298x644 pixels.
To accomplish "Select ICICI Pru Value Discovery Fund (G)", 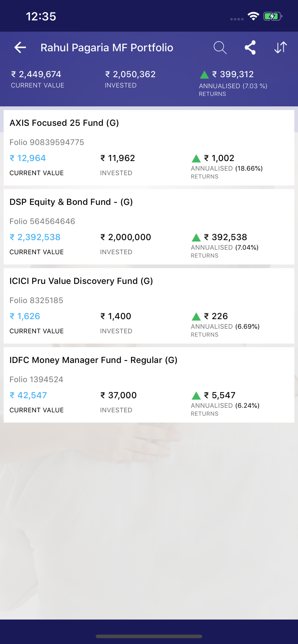I will tap(81, 281).
